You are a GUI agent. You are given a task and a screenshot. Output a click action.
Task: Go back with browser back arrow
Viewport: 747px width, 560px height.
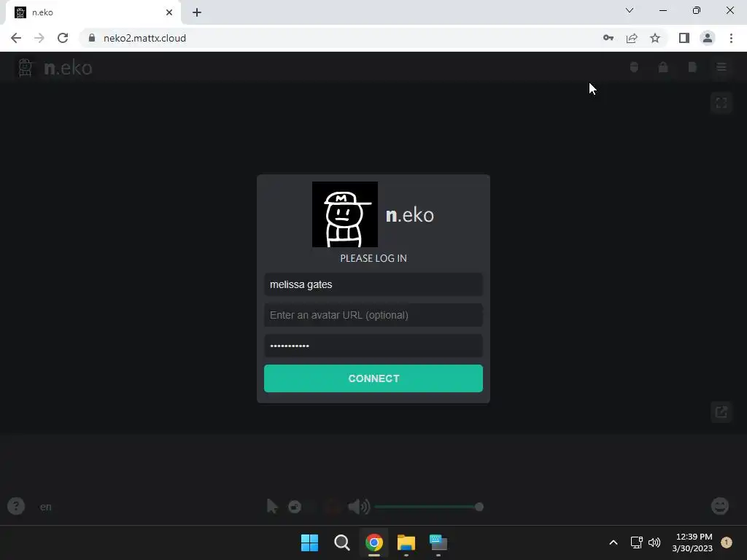coord(16,38)
